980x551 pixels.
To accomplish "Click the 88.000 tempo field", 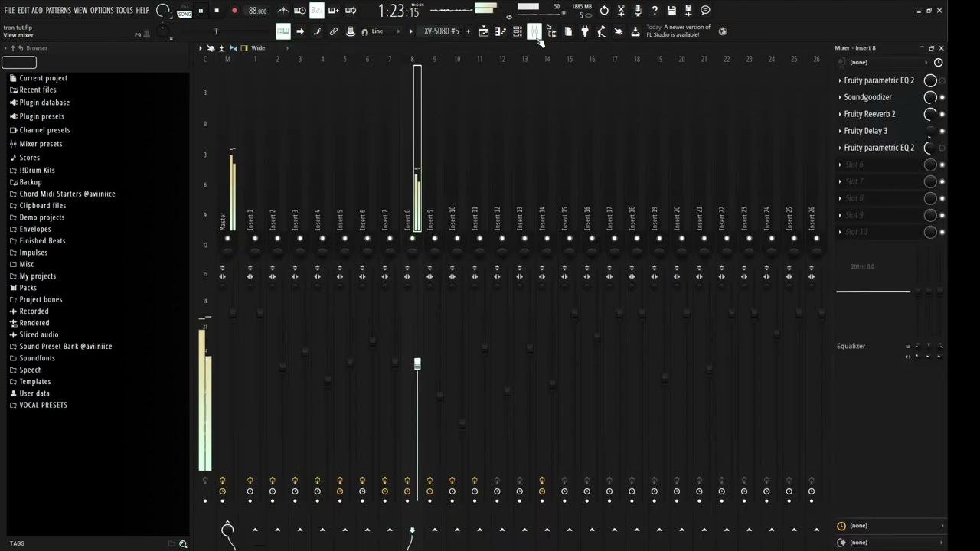I will coord(258,11).
